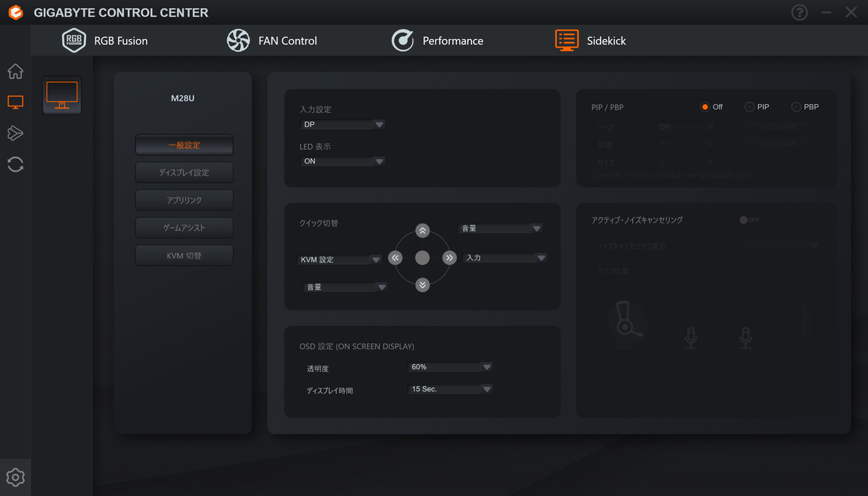Open ディスプレイ設定 section
Image resolution: width=868 pixels, height=496 pixels.
(184, 172)
